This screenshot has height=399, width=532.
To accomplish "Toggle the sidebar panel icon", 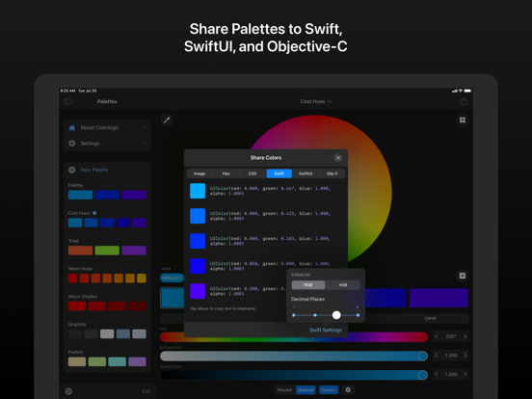I will point(67,101).
